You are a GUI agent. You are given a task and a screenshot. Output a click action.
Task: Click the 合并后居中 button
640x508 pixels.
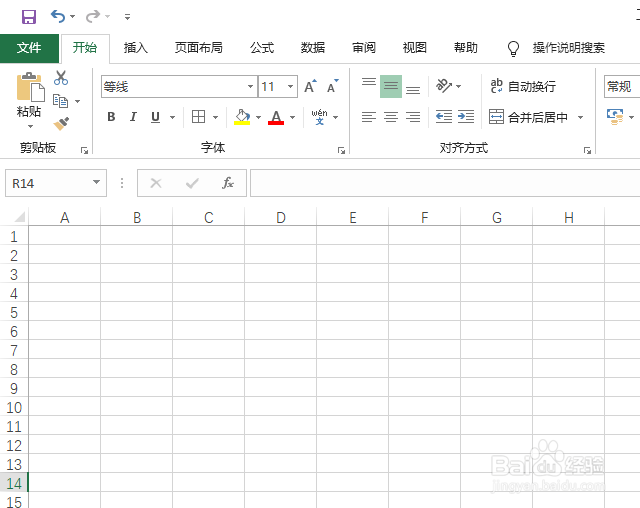529,117
